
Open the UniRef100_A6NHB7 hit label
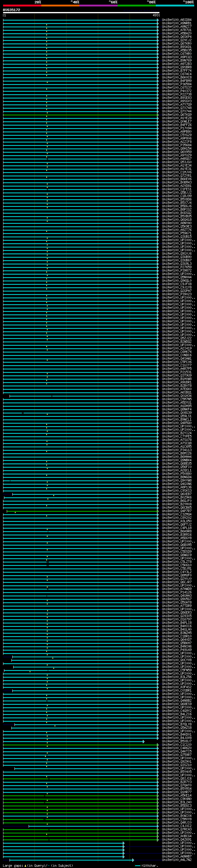(x=176, y=857)
